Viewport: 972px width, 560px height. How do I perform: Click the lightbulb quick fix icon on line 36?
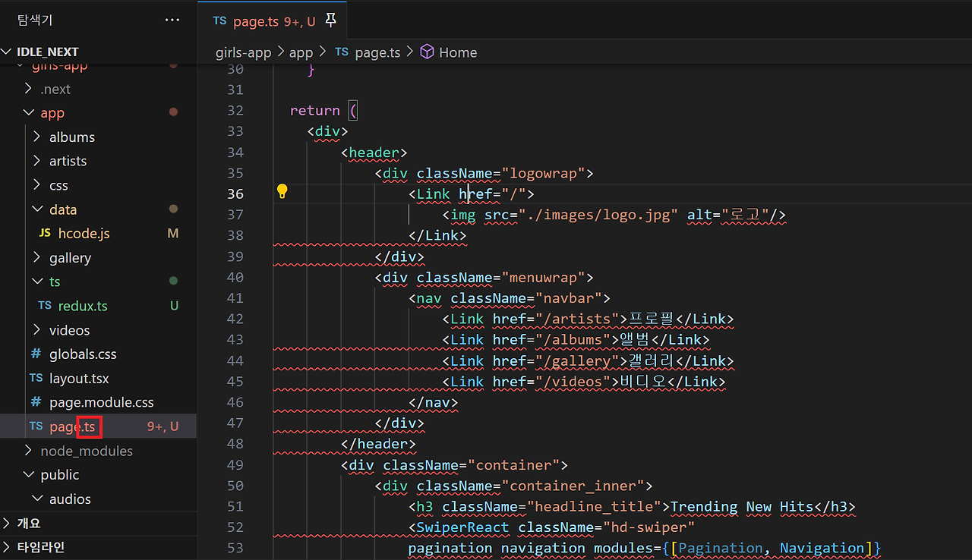[x=282, y=191]
